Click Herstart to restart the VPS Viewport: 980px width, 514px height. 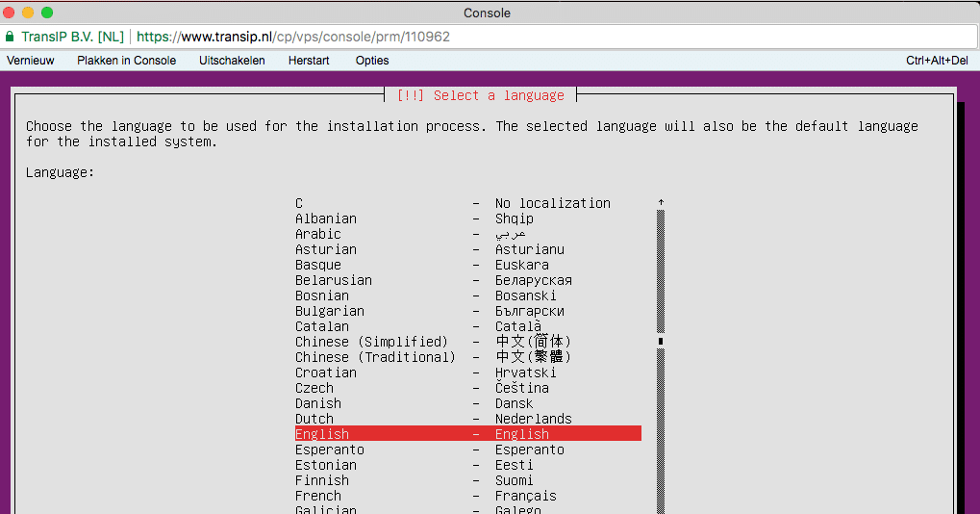tap(309, 61)
